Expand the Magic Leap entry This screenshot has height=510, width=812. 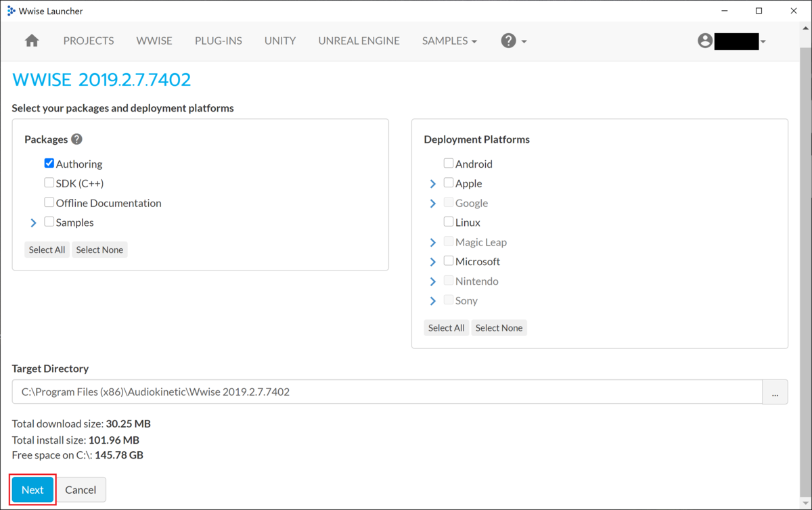(x=432, y=242)
